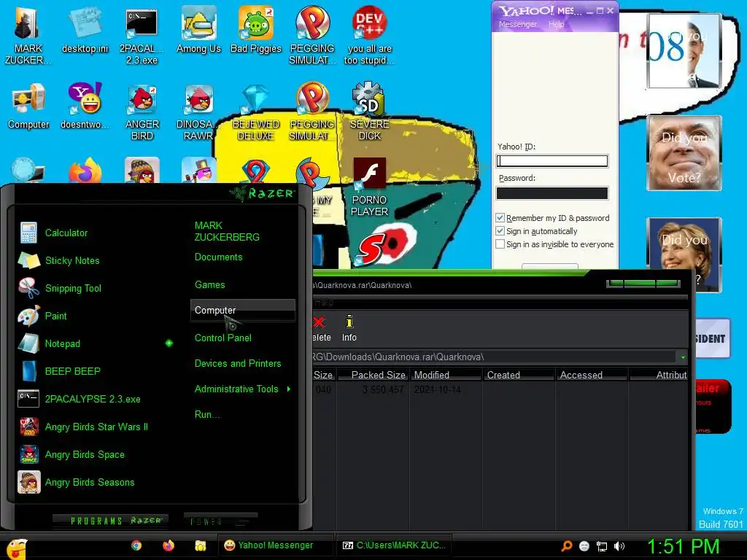Open the Help menu in Yahoo Messenger
Image resolution: width=747 pixels, height=560 pixels.
point(556,24)
